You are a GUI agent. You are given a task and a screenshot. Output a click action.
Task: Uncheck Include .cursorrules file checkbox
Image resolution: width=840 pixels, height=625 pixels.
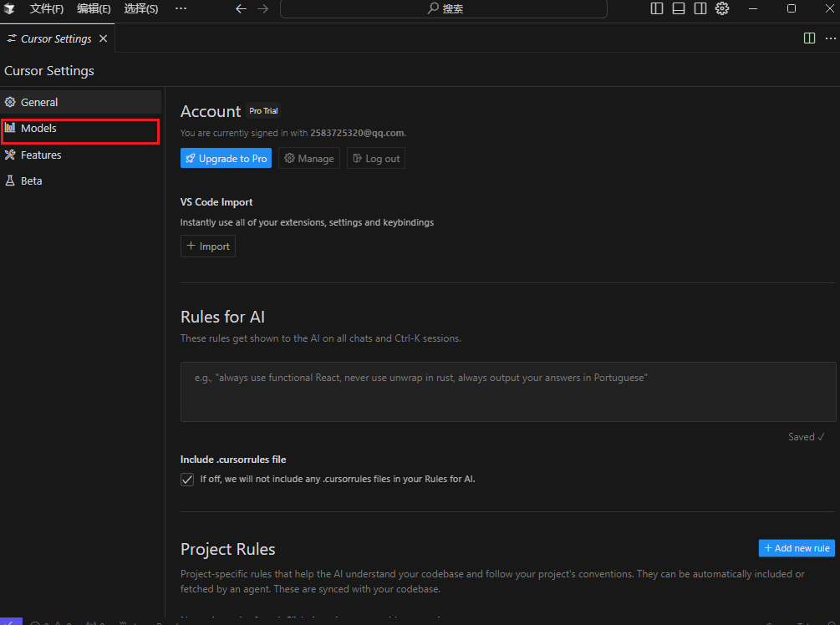point(187,480)
